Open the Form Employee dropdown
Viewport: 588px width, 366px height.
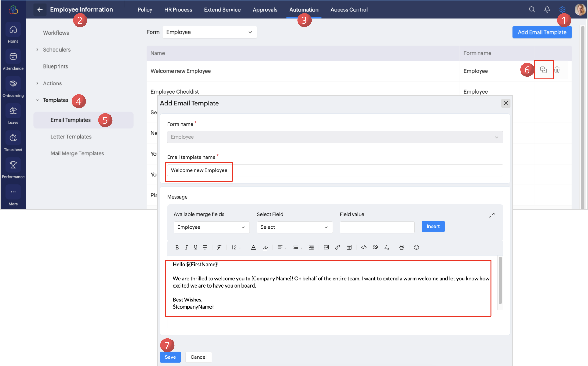(209, 32)
